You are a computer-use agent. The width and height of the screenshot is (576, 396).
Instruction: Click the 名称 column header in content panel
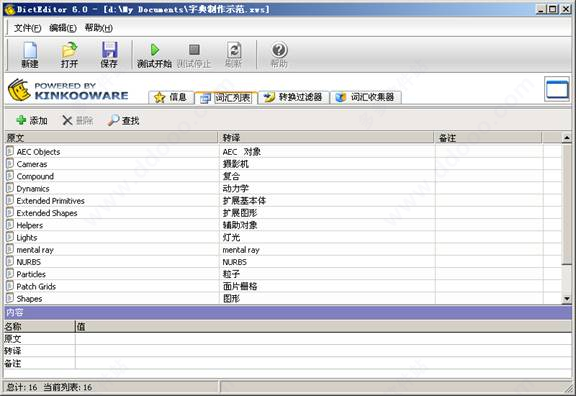(x=39, y=327)
